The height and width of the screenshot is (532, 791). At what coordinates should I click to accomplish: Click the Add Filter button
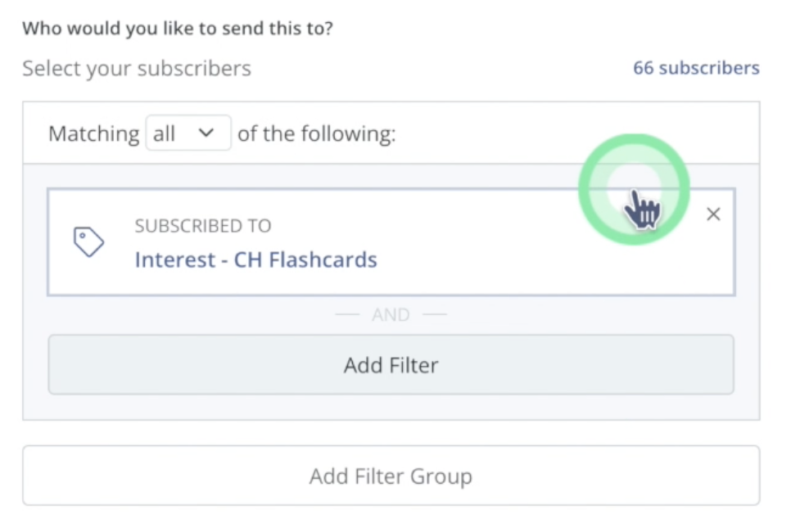[x=391, y=364]
